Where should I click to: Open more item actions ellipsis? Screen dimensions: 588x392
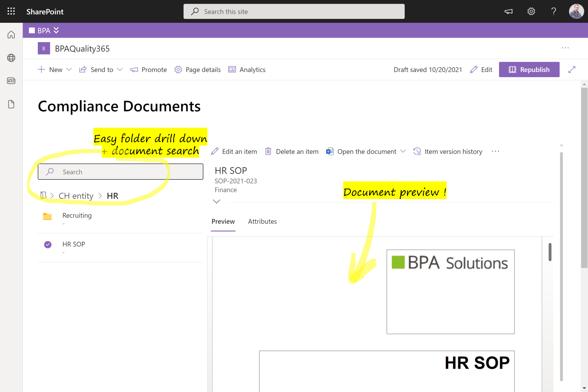495,152
